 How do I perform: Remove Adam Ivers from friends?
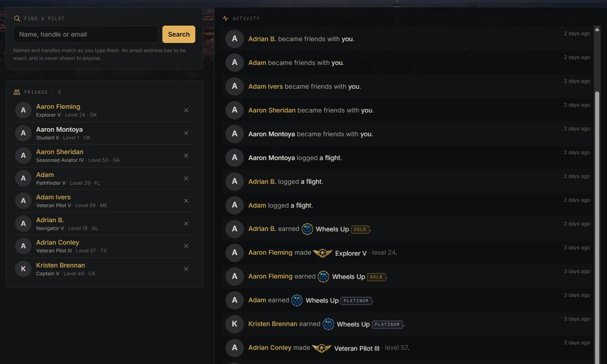pos(186,201)
